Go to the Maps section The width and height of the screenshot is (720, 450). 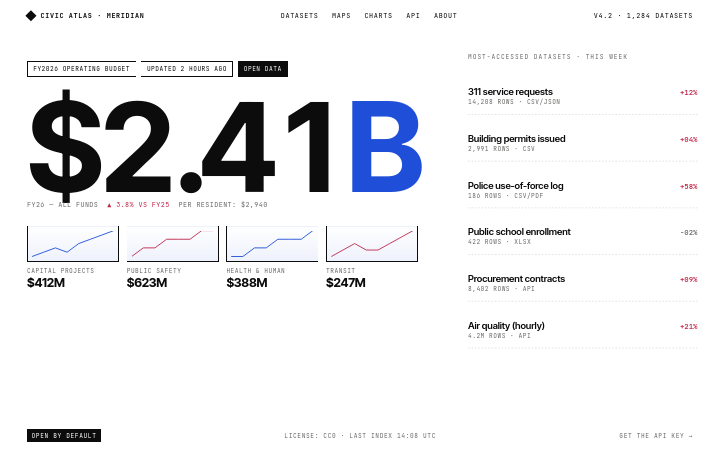point(341,16)
